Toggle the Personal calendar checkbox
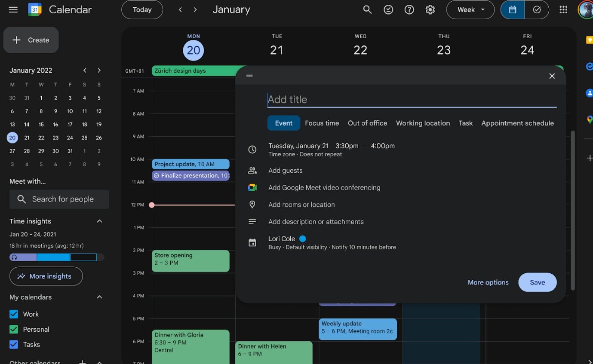The height and width of the screenshot is (364, 593). click(14, 329)
